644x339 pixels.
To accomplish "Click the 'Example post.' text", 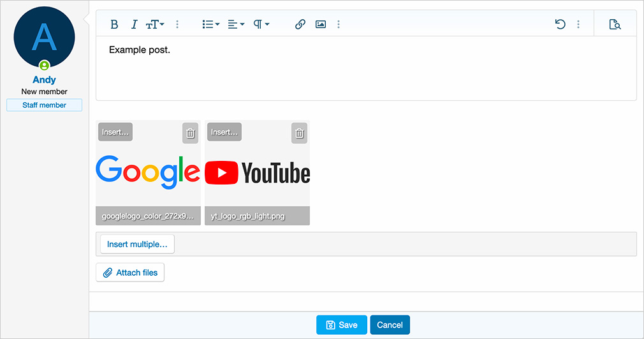I will tap(140, 50).
